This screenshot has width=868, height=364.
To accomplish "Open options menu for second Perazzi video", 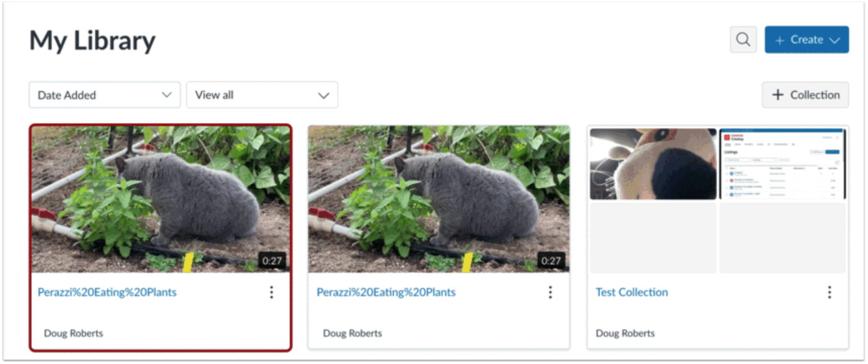I will pos(550,292).
